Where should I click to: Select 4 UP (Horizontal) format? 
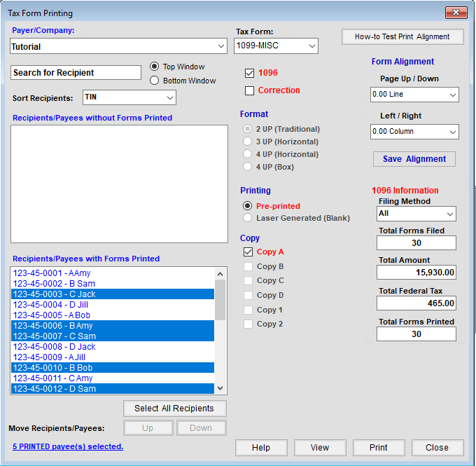(x=247, y=154)
